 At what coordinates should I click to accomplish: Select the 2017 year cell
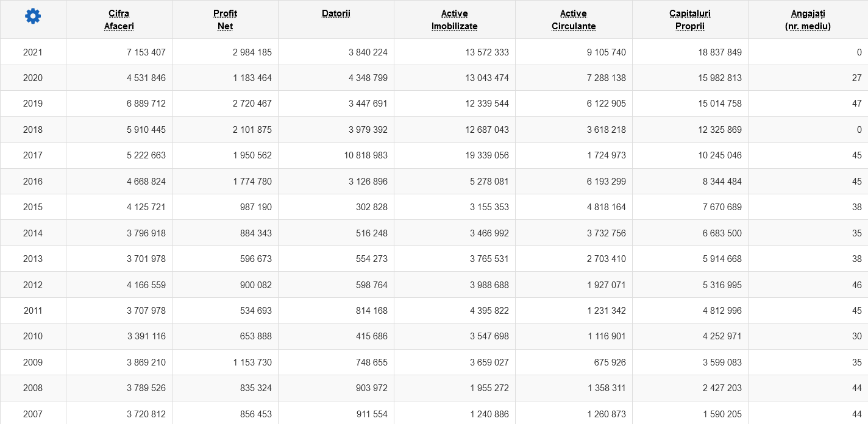pos(33,155)
